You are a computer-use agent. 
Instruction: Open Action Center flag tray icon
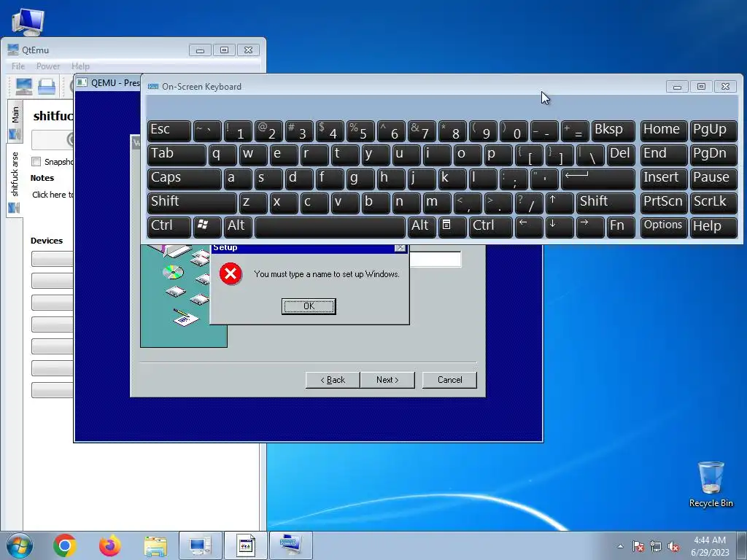638,547
